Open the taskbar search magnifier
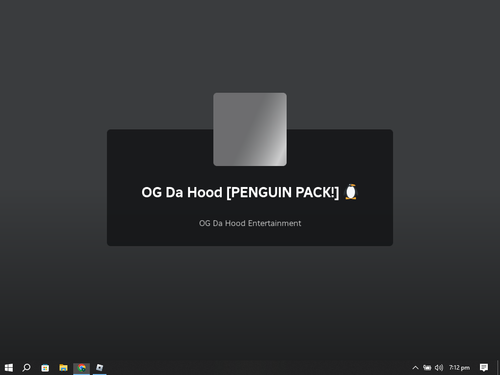The image size is (500, 375). click(x=26, y=367)
